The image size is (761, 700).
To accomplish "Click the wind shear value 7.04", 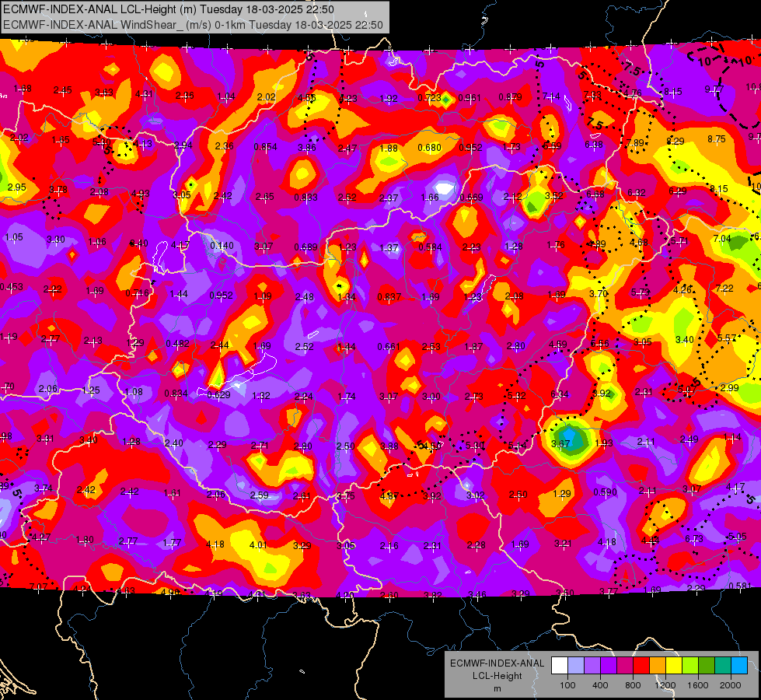I will click(x=722, y=239).
